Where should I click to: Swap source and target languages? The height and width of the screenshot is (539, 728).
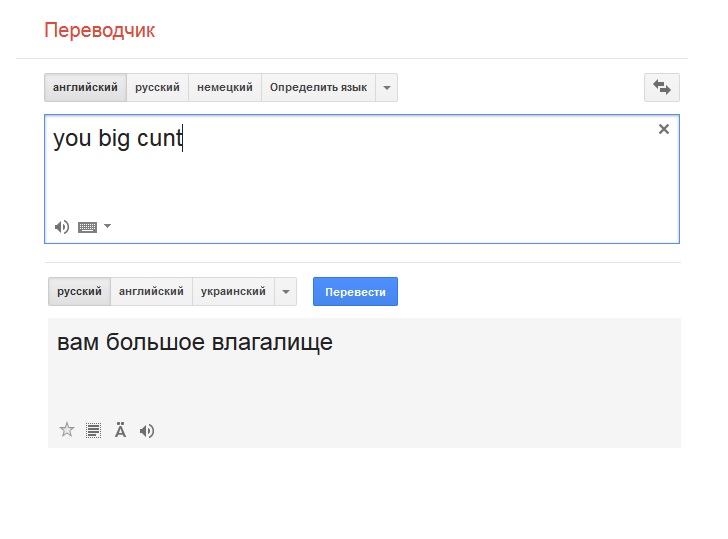click(x=662, y=87)
